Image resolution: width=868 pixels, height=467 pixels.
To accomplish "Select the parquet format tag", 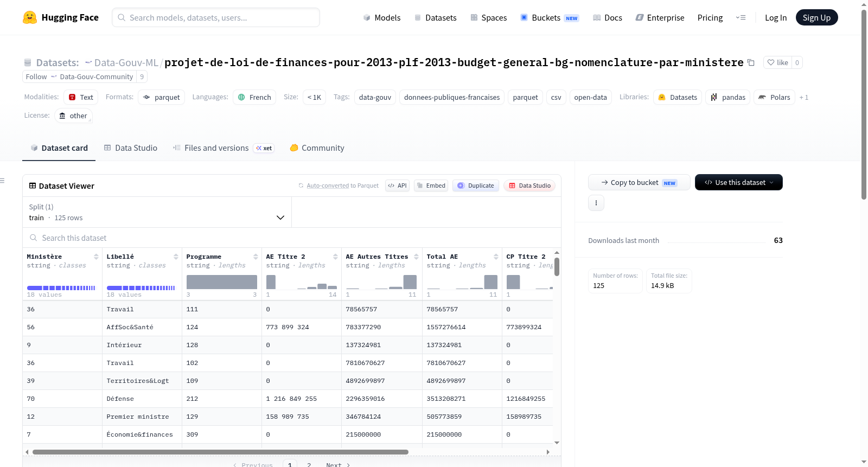I will tap(161, 97).
